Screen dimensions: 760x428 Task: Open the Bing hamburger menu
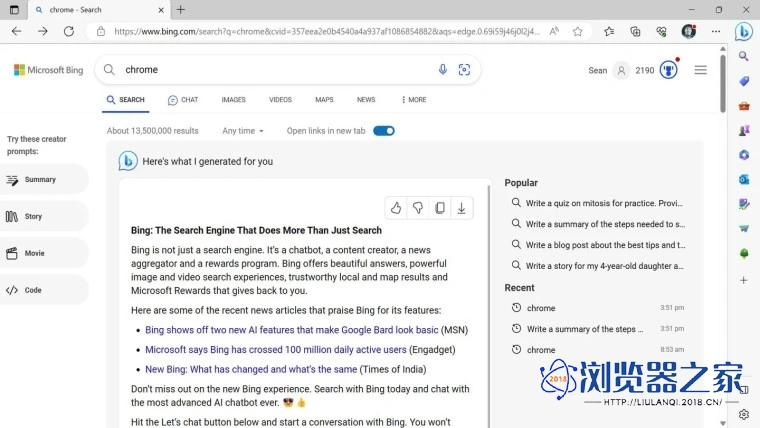[700, 70]
